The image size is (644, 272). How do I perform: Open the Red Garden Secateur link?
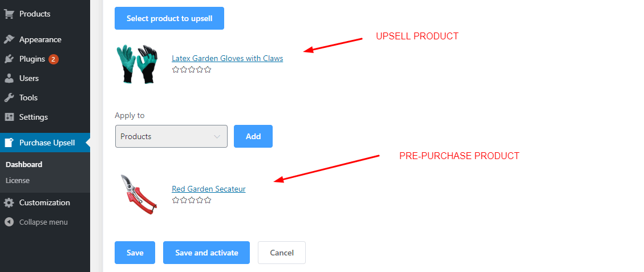(208, 189)
